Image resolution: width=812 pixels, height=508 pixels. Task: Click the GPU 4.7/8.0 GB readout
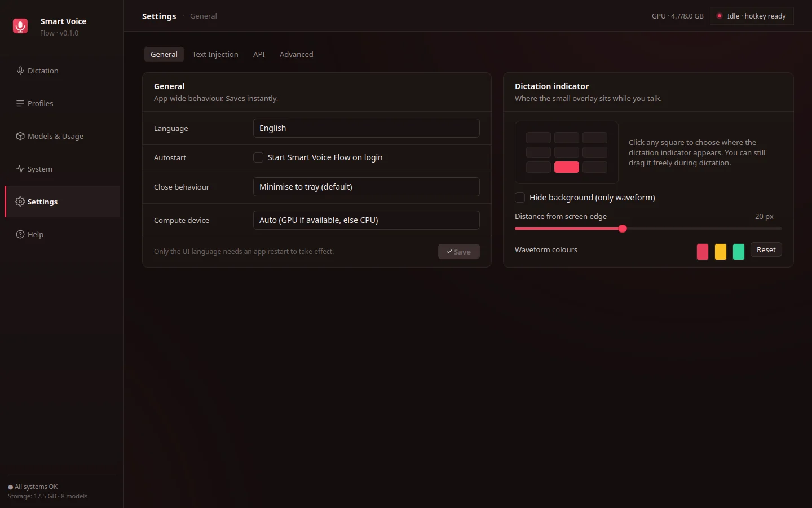click(x=678, y=16)
